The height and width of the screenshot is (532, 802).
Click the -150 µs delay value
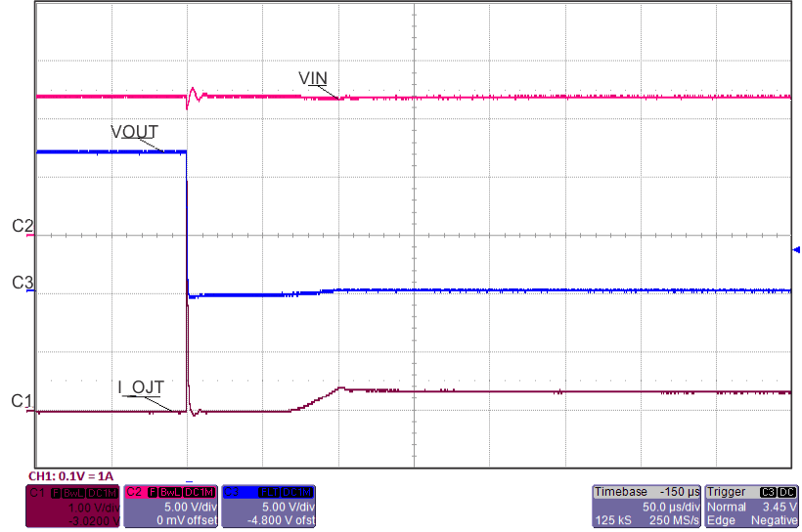680,492
